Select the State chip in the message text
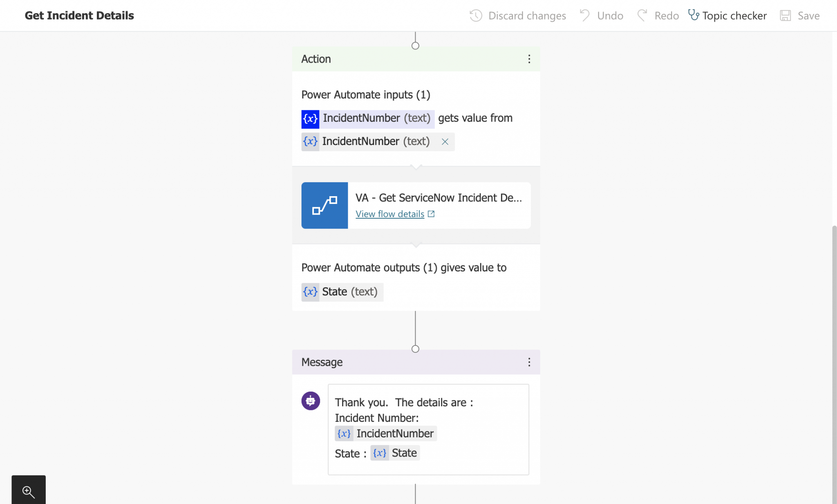Image resolution: width=837 pixels, height=504 pixels. [x=394, y=452]
